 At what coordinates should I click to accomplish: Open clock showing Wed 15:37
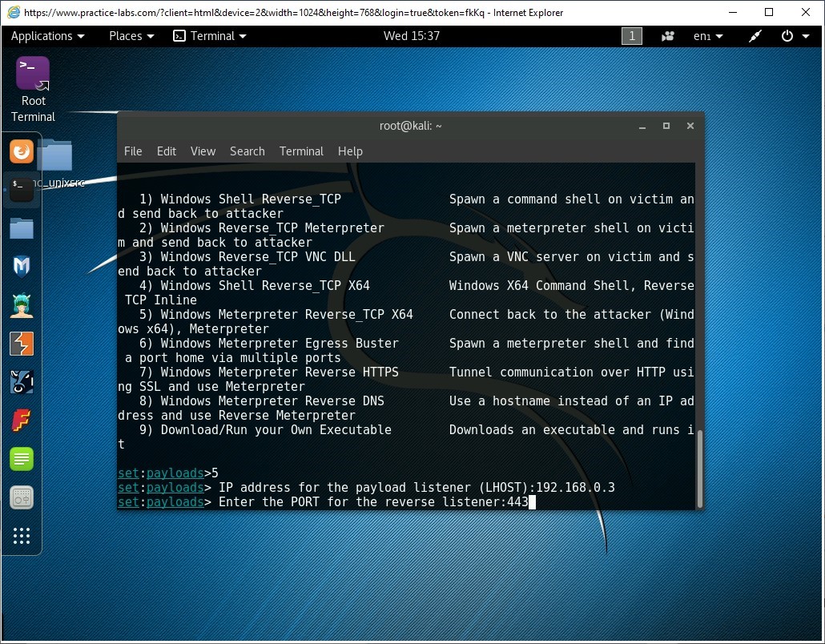(x=412, y=36)
